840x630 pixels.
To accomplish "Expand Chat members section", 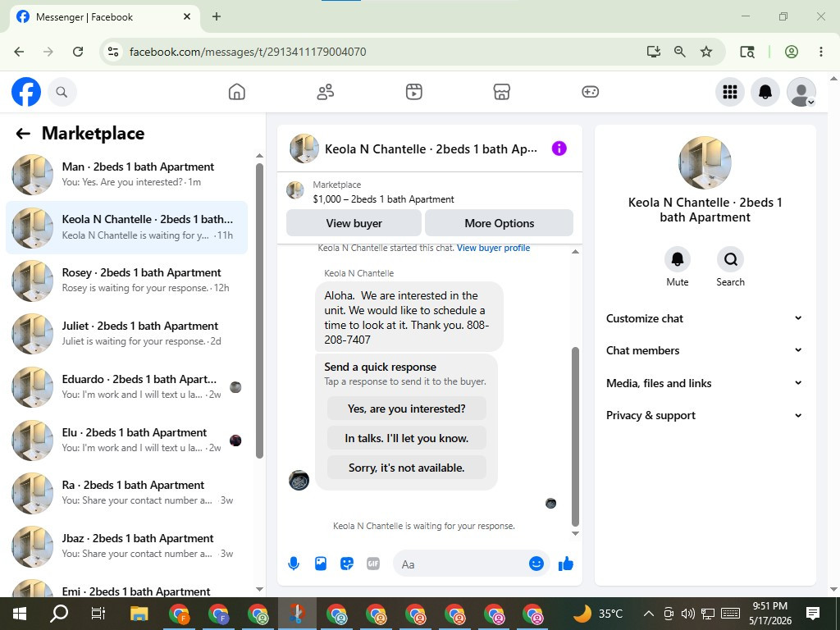I will click(705, 350).
